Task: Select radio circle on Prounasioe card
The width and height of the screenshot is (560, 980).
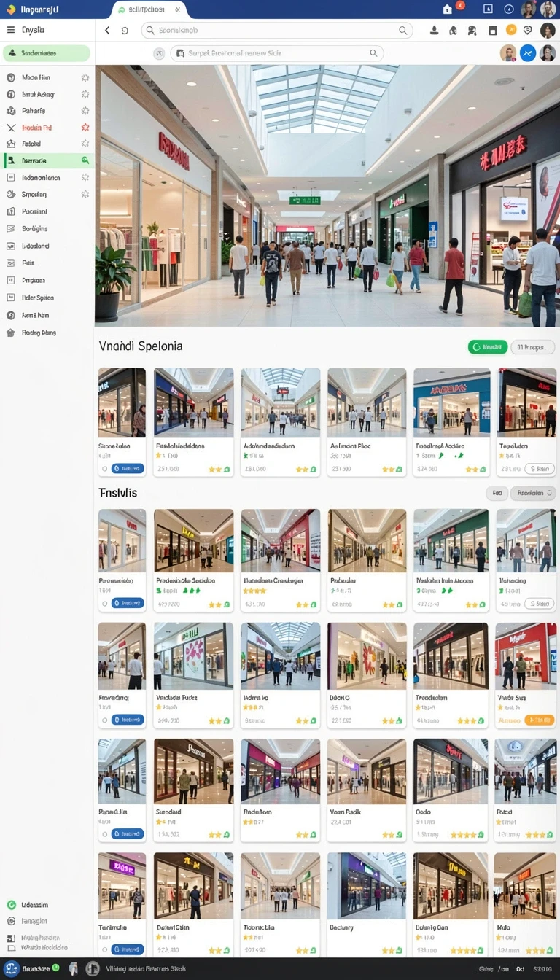Action: coord(105,604)
